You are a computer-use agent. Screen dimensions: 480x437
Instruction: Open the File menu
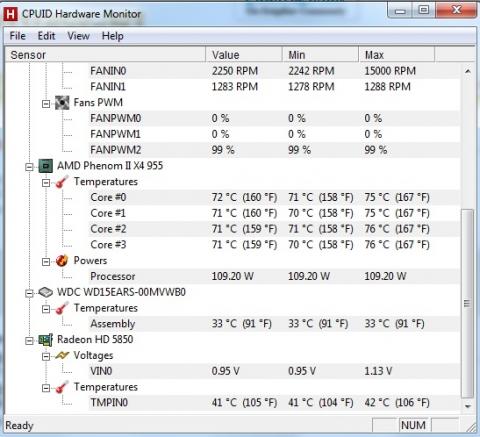click(x=17, y=36)
